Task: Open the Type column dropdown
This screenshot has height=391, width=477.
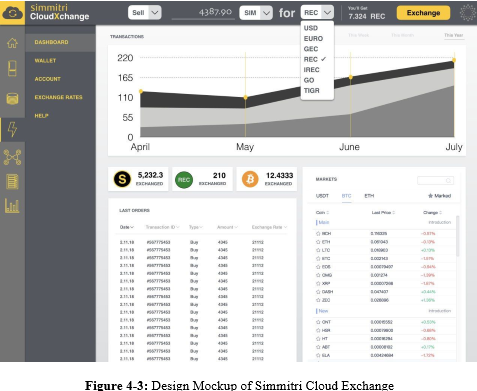Action: 196,227
